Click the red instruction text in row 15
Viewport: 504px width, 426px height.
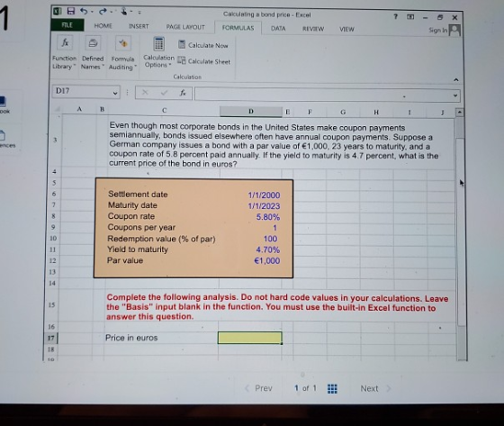(277, 307)
